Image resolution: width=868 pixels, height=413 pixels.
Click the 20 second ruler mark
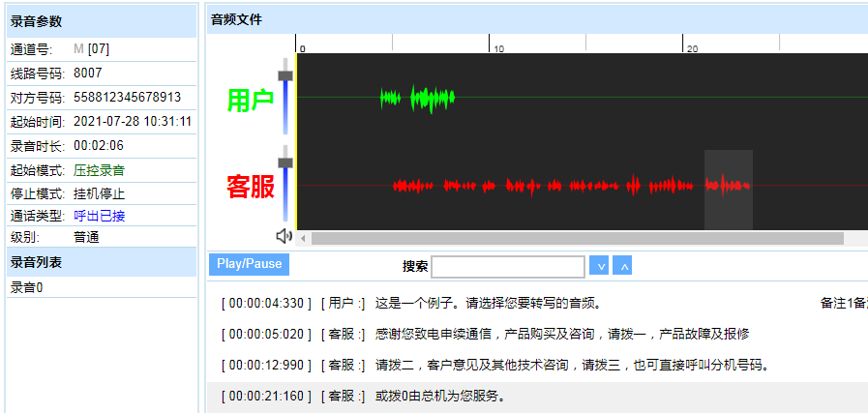coord(692,48)
